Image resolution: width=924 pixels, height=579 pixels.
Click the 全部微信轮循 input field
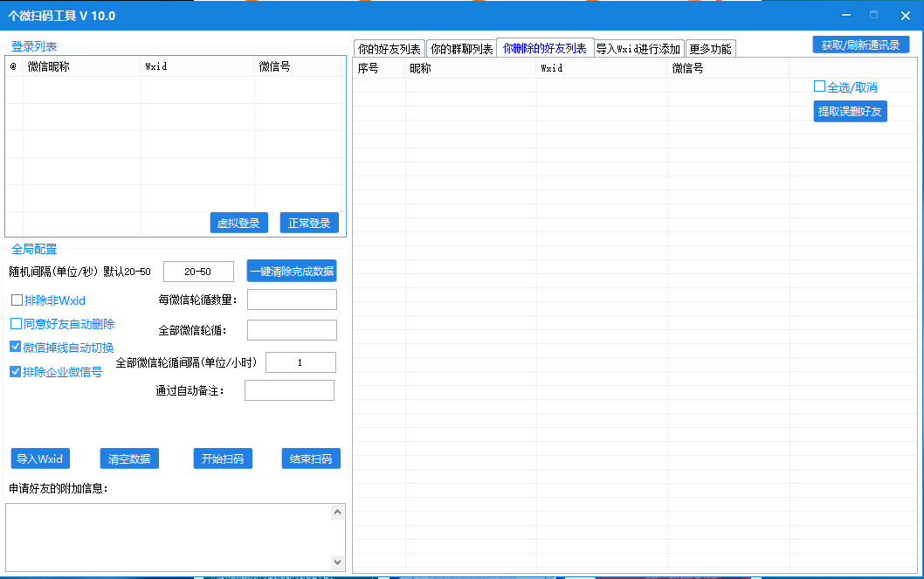point(292,330)
